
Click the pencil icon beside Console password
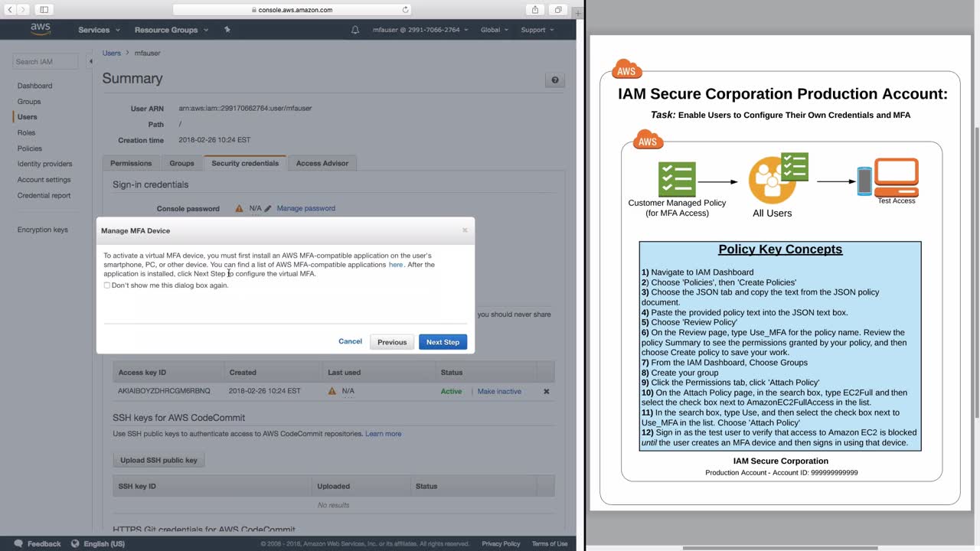(268, 208)
